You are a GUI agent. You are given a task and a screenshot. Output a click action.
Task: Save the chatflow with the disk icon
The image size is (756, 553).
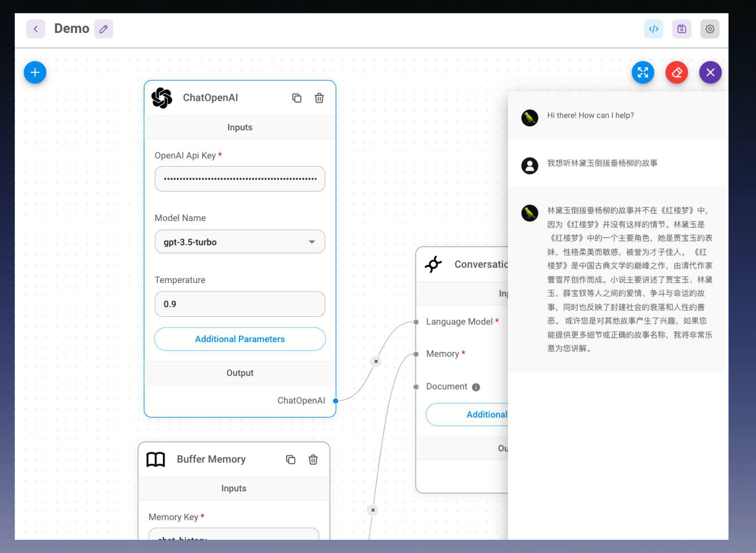coord(681,29)
